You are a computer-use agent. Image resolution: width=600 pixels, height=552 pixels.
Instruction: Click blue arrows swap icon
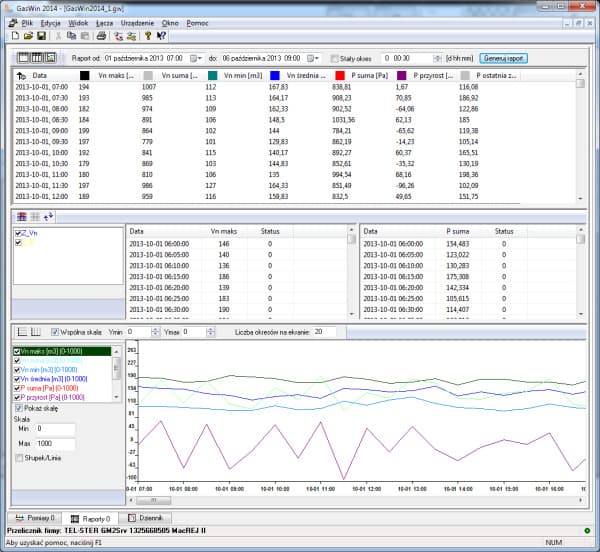pos(48,217)
